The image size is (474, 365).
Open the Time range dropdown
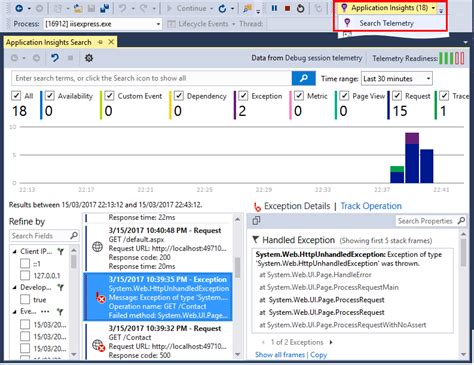click(397, 79)
